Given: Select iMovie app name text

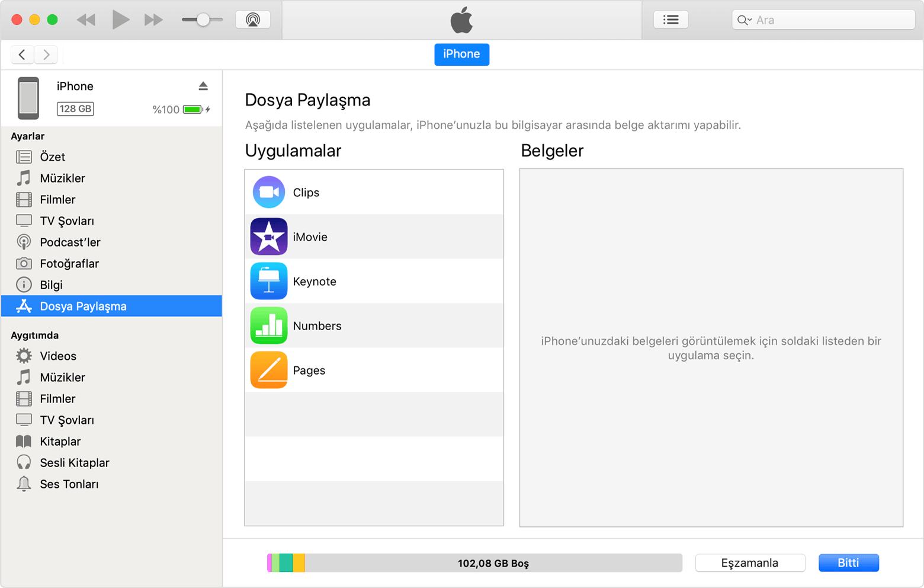Looking at the screenshot, I should pyautogui.click(x=310, y=237).
